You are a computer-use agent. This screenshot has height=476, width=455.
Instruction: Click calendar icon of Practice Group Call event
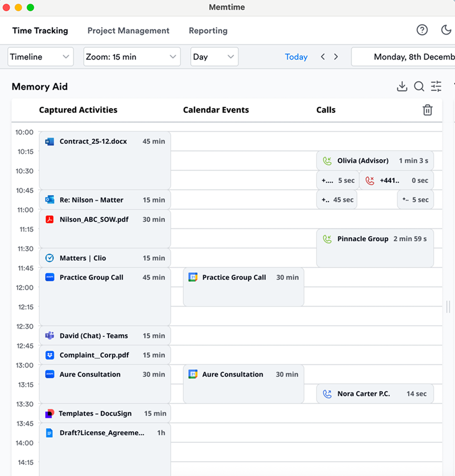(193, 277)
